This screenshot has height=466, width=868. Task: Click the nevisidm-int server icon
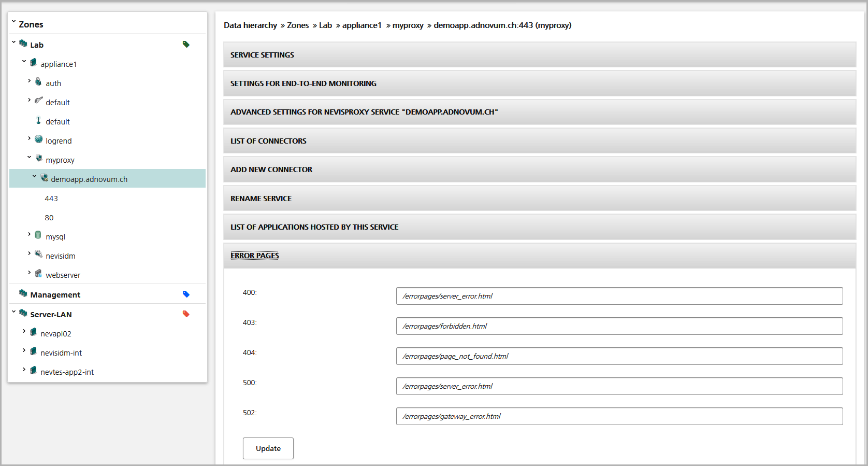(34, 351)
